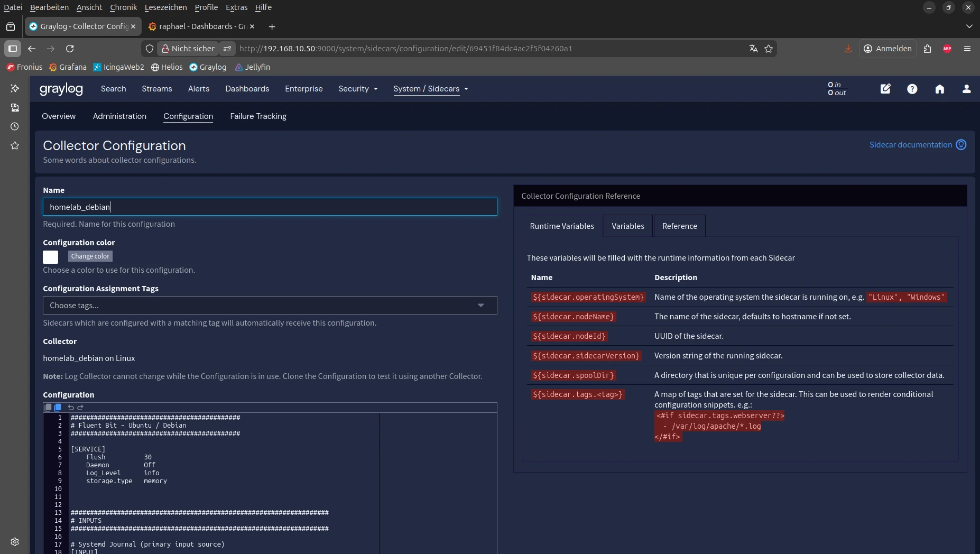Screen dimensions: 980x554
Task: Click the Change color button
Action: [x=90, y=256]
